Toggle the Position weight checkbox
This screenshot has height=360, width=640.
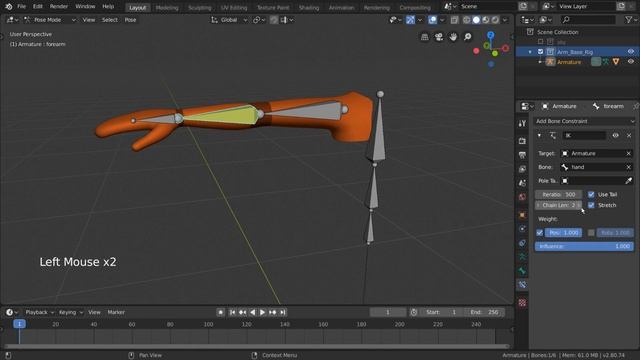(540, 232)
